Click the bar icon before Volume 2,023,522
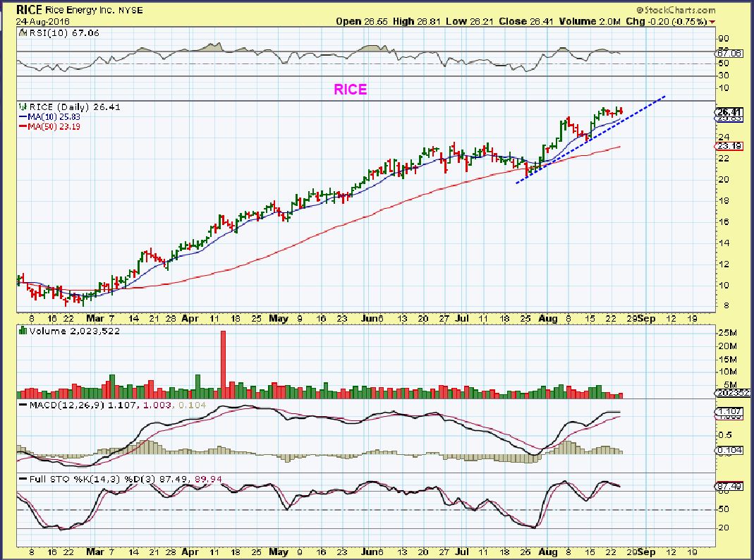 click(x=23, y=331)
